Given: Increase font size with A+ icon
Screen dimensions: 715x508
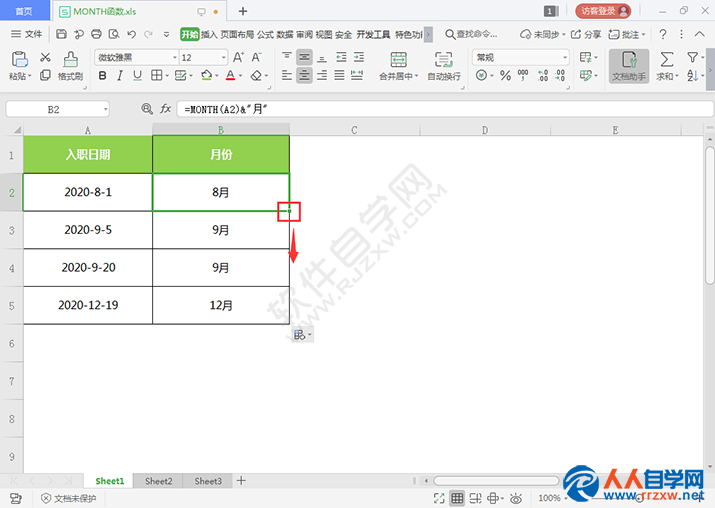Looking at the screenshot, I should click(x=238, y=57).
